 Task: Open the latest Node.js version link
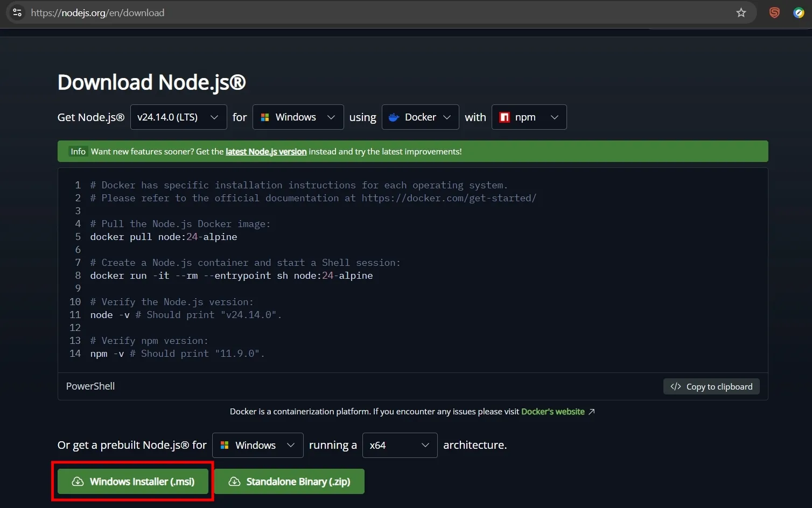266,151
